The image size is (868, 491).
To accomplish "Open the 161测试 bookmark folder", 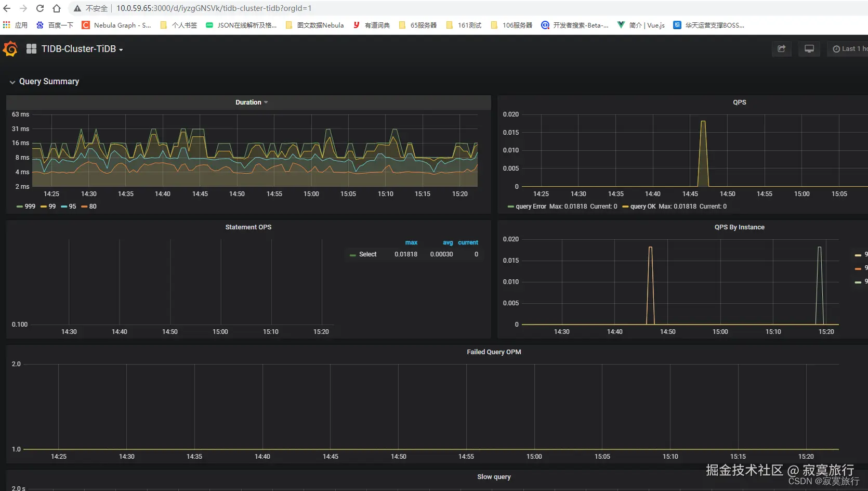I will tap(464, 25).
